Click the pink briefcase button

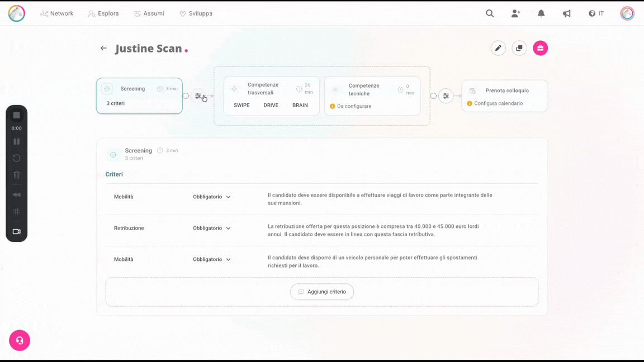540,48
